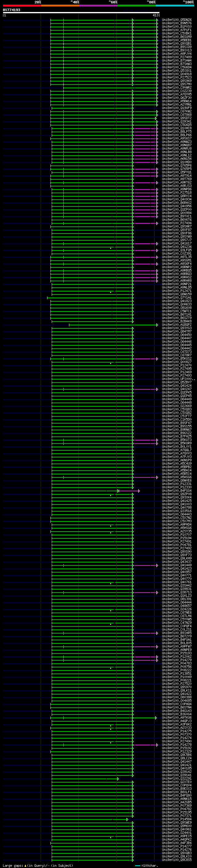197x868 pixels.
Task: Open hit UniRef100_P14278
Action: pos(176,745)
